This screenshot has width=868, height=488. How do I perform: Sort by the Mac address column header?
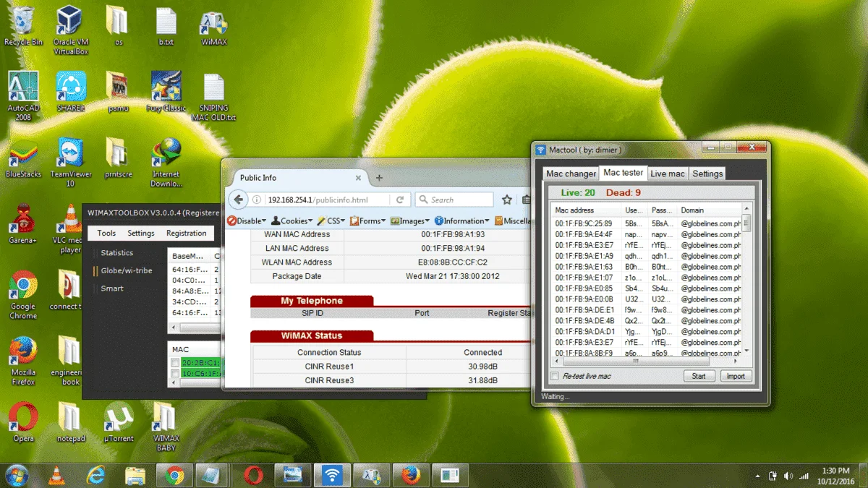pos(586,210)
